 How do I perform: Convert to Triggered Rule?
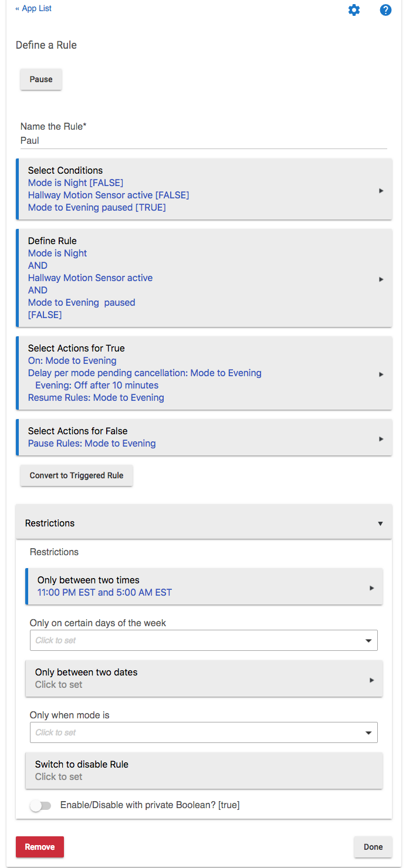click(x=76, y=475)
